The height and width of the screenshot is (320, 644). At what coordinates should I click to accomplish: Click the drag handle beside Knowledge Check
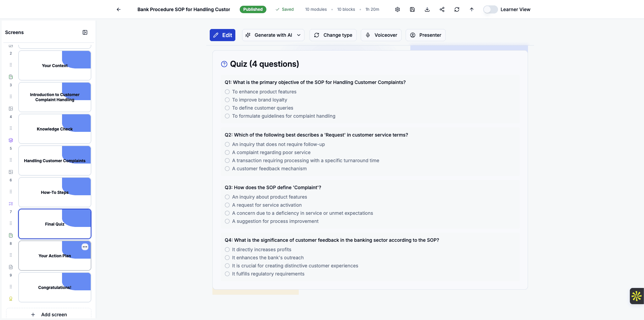coord(11,128)
